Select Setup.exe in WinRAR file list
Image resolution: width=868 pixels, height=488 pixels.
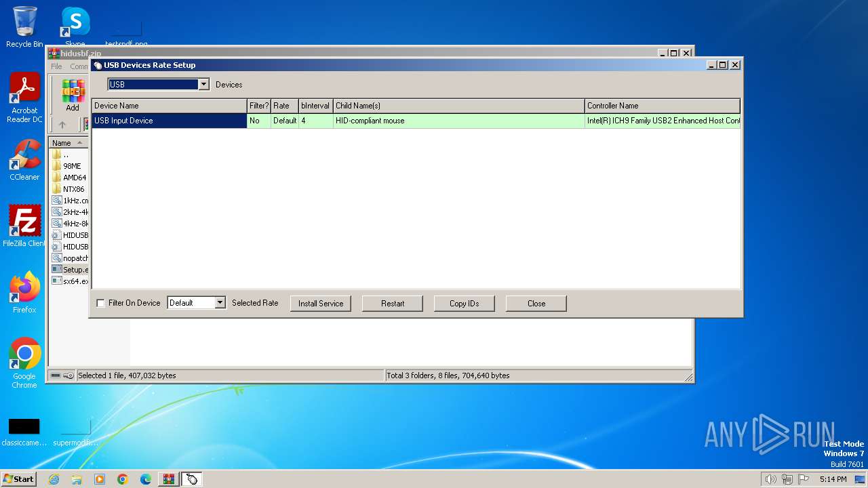(x=70, y=270)
